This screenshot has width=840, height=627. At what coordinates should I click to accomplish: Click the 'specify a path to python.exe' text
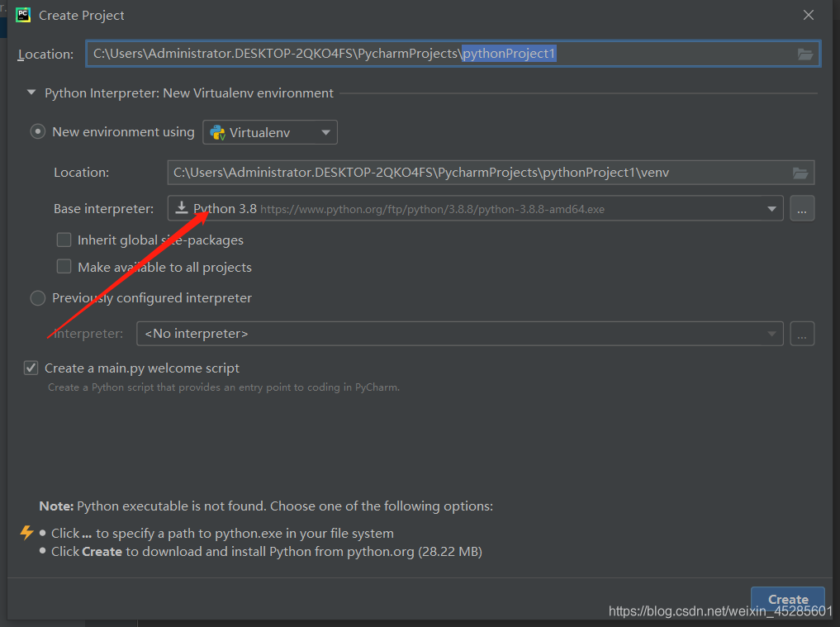(222, 533)
